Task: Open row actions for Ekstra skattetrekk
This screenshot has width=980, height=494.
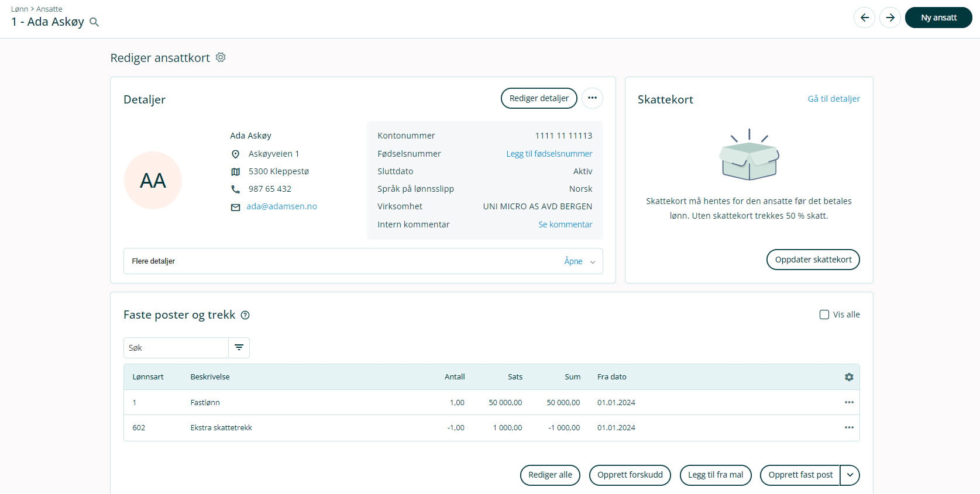Action: 849,427
